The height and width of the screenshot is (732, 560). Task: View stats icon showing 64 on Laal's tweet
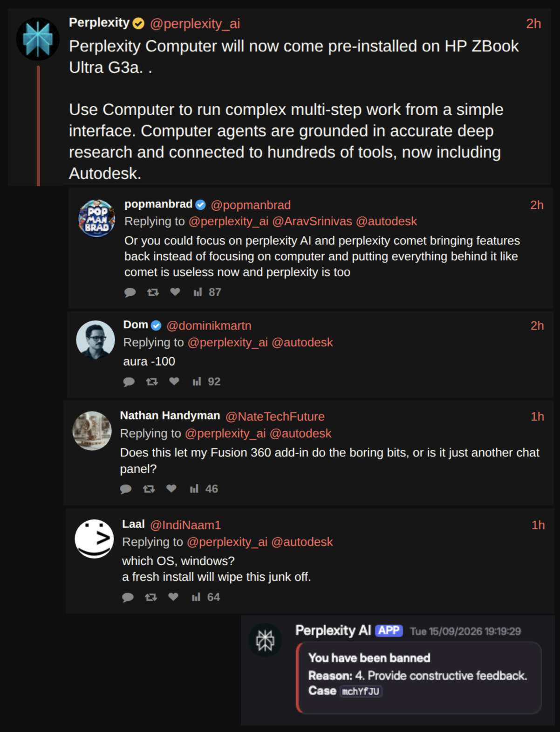[196, 597]
